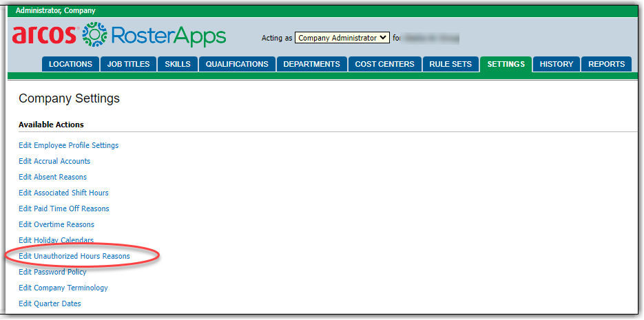
Task: View the History tab
Action: (x=556, y=64)
